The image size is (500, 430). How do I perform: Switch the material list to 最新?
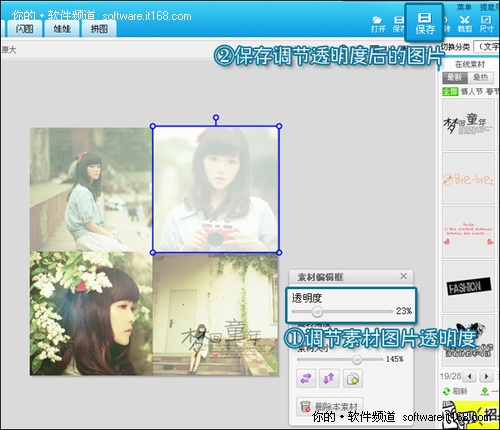pos(455,78)
